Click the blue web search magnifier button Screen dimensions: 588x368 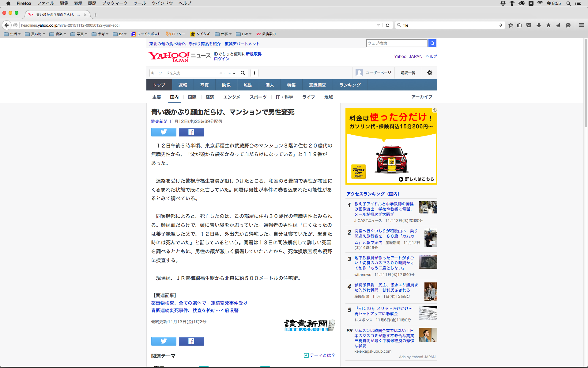[x=432, y=43]
